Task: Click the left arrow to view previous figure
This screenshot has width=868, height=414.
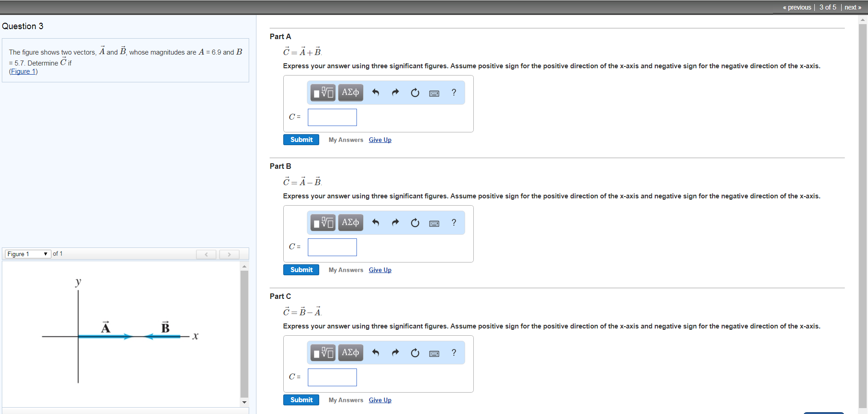Action: pos(206,254)
